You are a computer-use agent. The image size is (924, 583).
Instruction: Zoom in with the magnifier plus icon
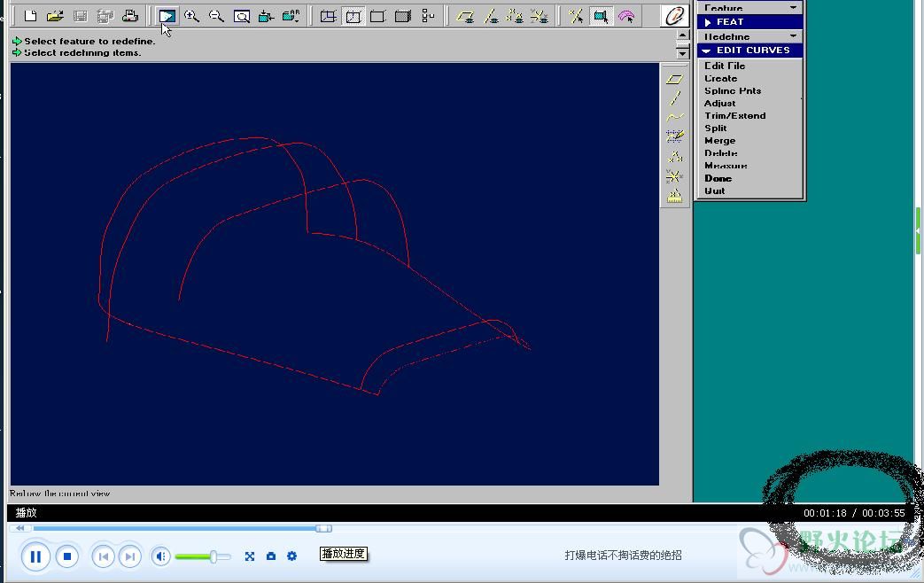pos(191,17)
